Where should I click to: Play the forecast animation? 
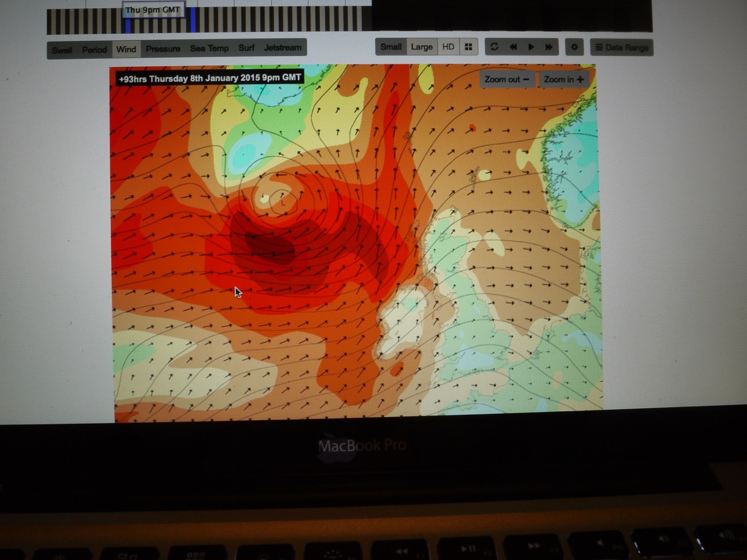tap(531, 47)
